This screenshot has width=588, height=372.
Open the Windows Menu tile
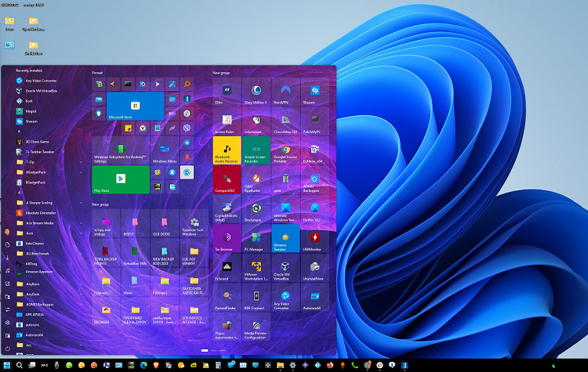[x=165, y=150]
